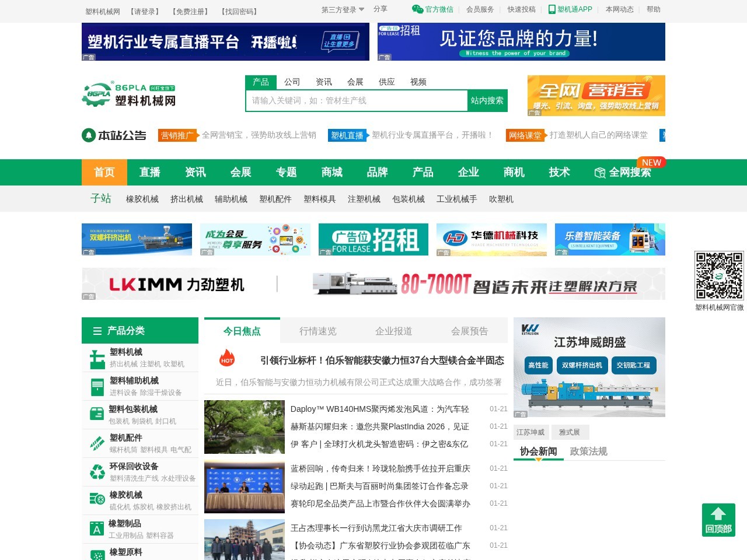Select the 公司 search tab
This screenshot has width=747, height=560.
[292, 82]
